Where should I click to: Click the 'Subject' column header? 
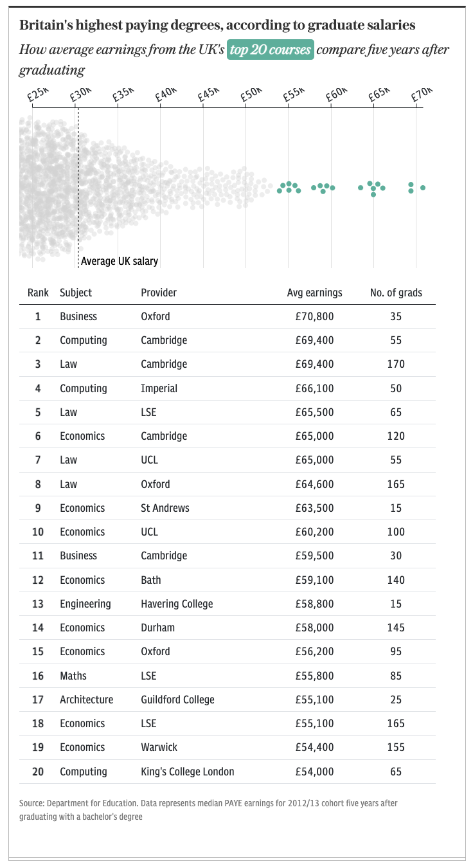76,293
